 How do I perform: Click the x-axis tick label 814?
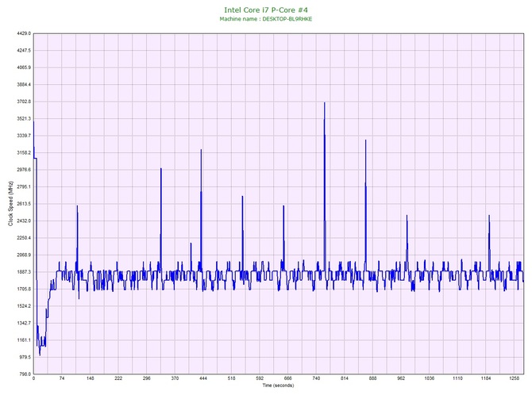click(345, 378)
